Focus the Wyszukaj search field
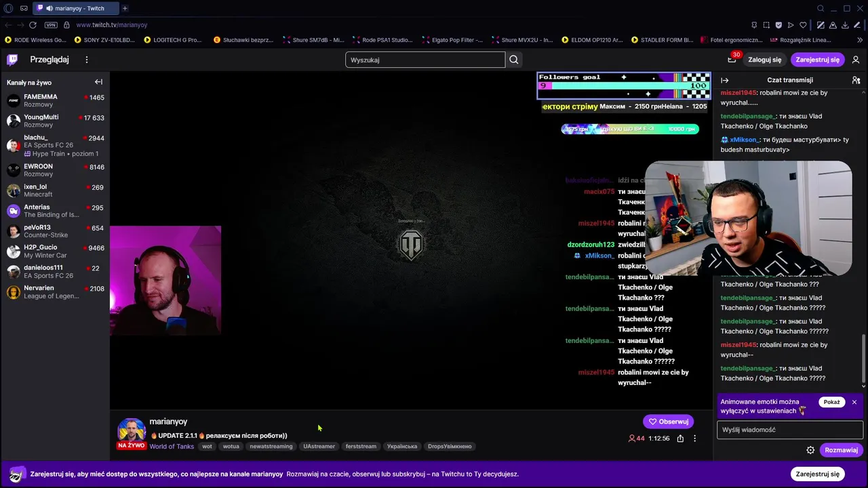 pos(425,60)
